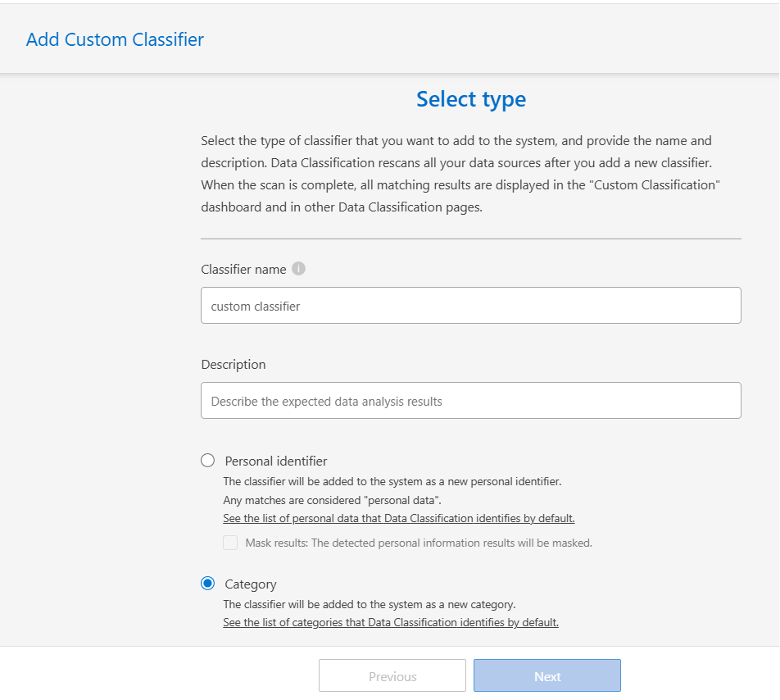
Task: Click the introductory paragraph under Select type
Action: click(459, 174)
